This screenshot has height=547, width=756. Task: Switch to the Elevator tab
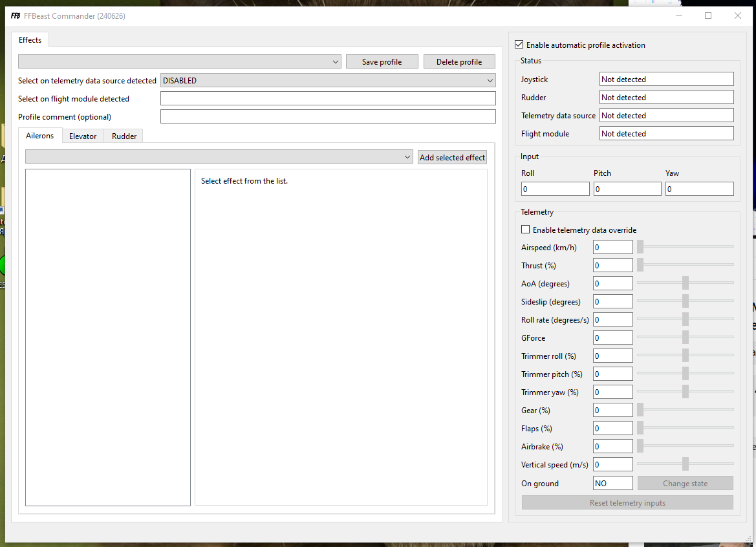(x=82, y=136)
